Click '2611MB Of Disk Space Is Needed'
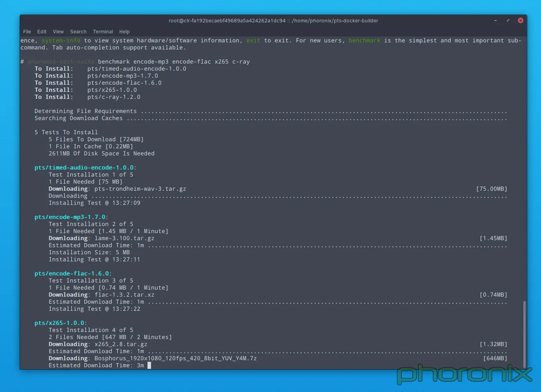 pyautogui.click(x=101, y=153)
